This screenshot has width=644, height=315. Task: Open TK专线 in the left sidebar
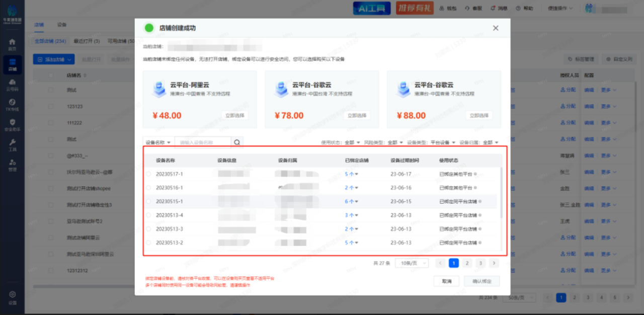click(x=12, y=105)
